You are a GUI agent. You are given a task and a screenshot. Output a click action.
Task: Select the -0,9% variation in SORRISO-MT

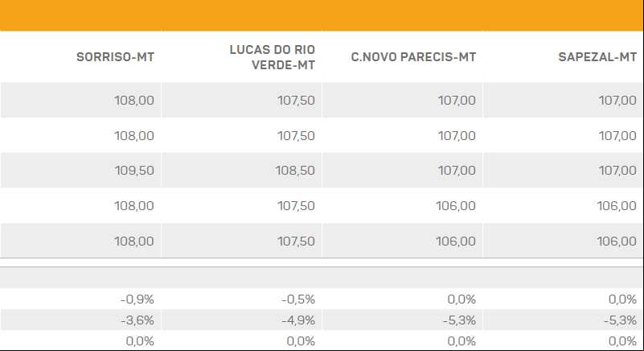coord(137,299)
